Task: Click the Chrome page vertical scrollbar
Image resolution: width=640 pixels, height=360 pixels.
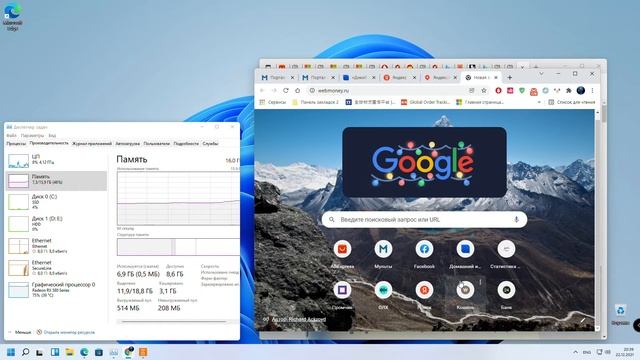Action: tap(598, 220)
